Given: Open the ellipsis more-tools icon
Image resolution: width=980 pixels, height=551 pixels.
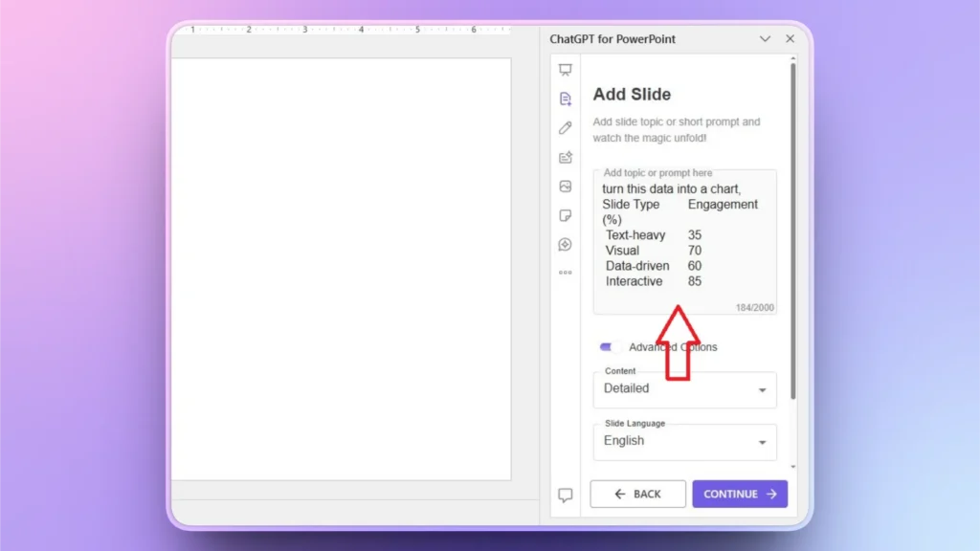Looking at the screenshot, I should pyautogui.click(x=565, y=272).
